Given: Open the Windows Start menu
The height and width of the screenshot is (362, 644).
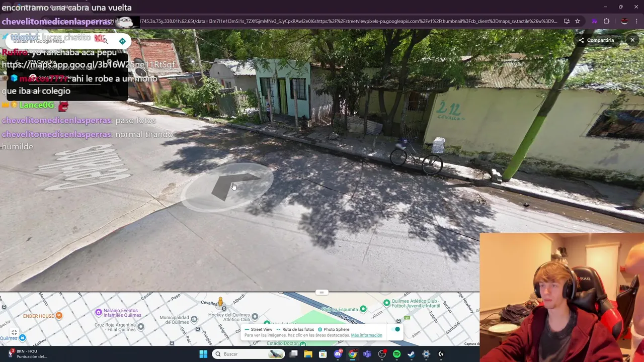Looking at the screenshot, I should [203, 354].
